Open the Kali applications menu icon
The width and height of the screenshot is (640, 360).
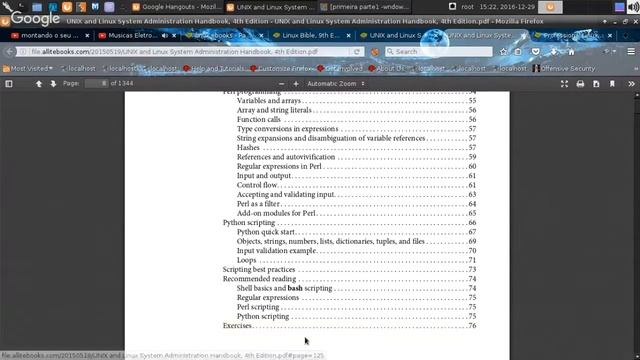7,7
